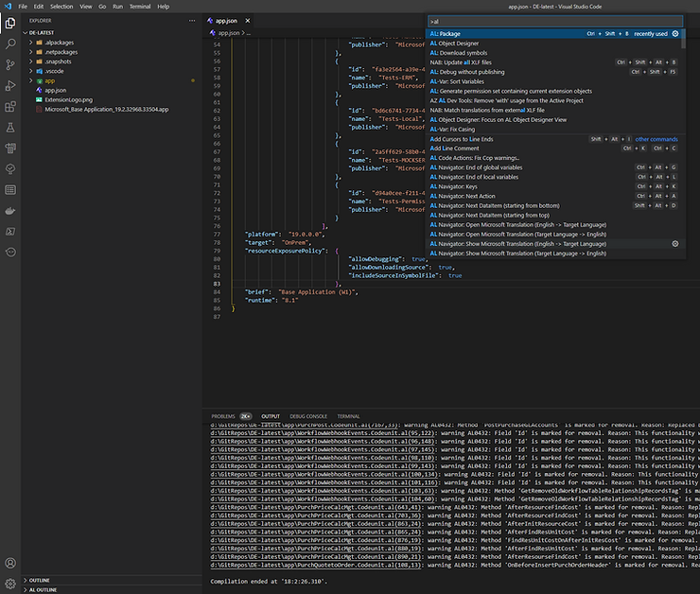Image resolution: width=700 pixels, height=594 pixels.
Task: Open the Docker whale icon view
Action: pos(10,210)
